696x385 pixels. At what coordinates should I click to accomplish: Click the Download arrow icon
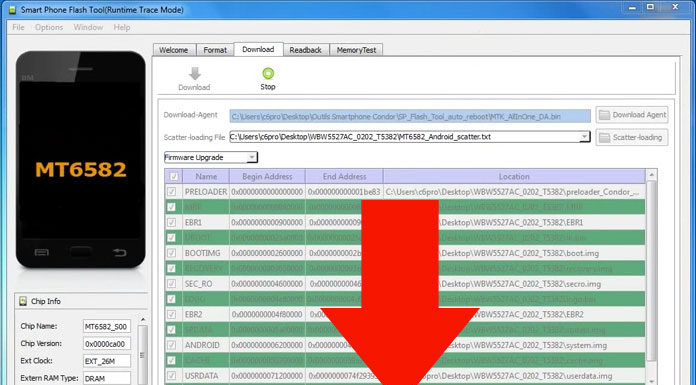pos(194,73)
